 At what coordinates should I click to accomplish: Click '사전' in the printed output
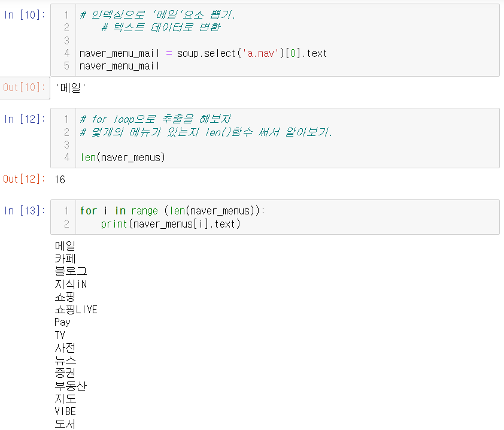[x=65, y=348]
